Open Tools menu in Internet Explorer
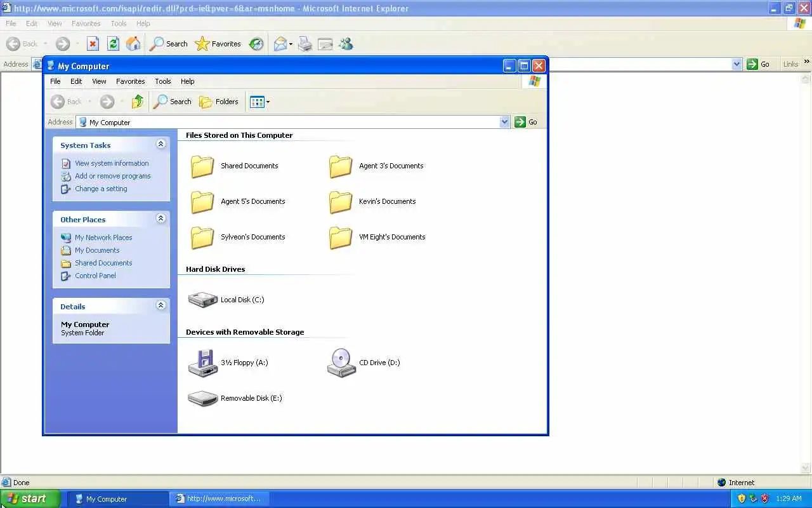The width and height of the screenshot is (812, 508). 119,23
